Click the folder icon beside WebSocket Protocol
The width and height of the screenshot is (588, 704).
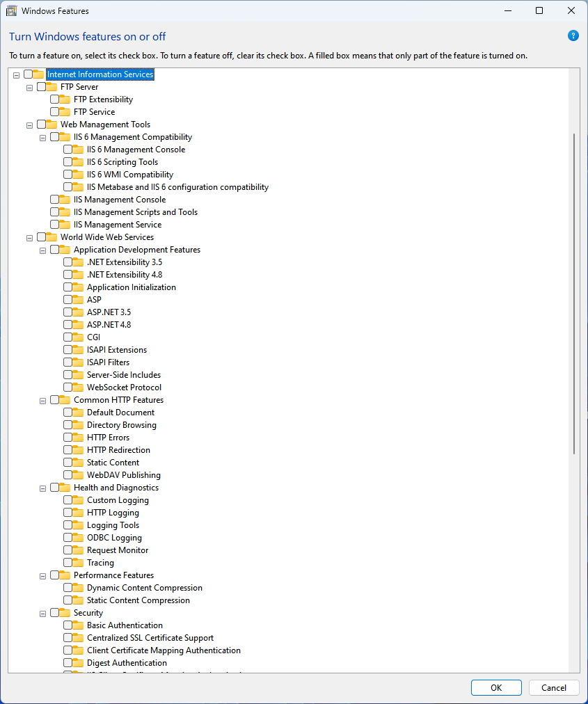tap(78, 387)
